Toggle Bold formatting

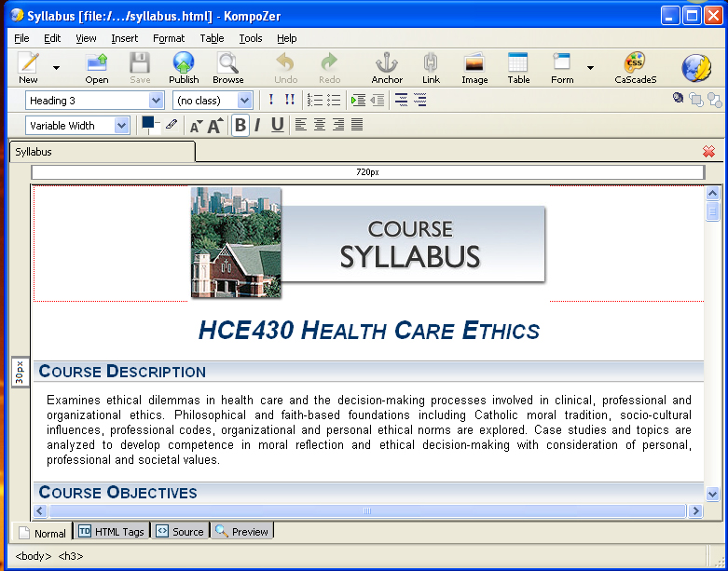coord(240,125)
